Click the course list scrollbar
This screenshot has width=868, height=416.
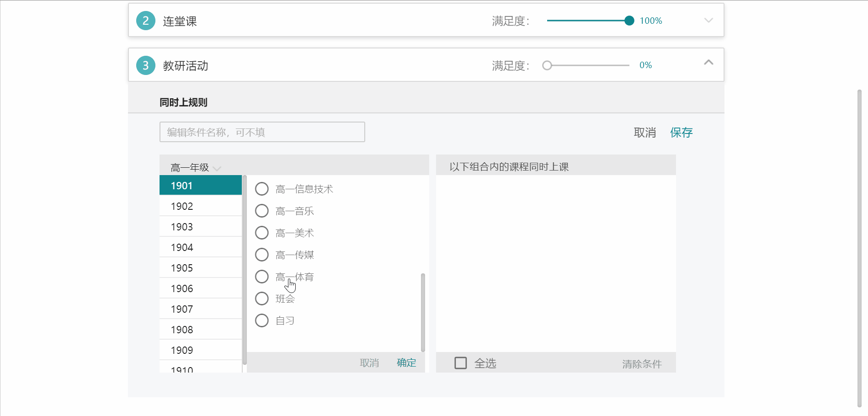click(423, 313)
